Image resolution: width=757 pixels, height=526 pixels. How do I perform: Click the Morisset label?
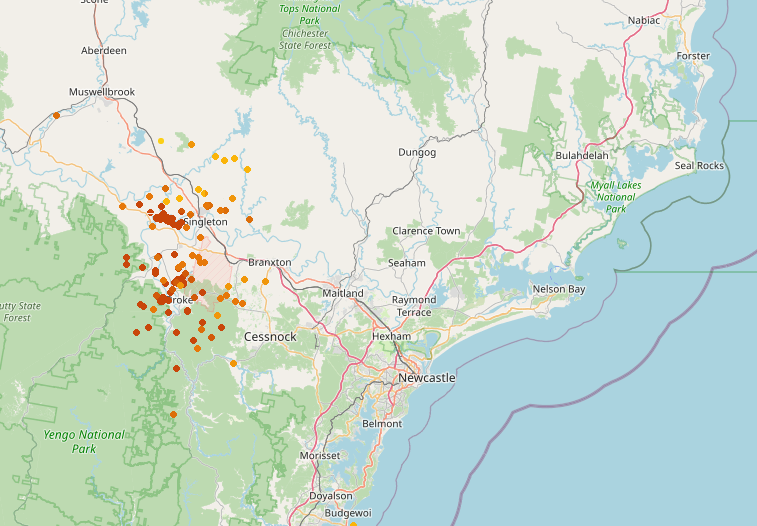pos(320,456)
